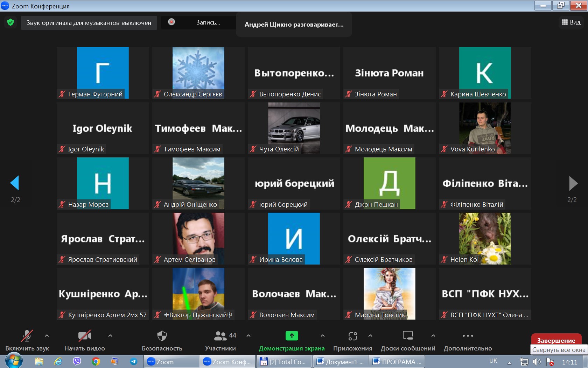Viewport: 588px width, 368px height.
Task: Expand audio options arrow next to microphone
Action: point(47,336)
